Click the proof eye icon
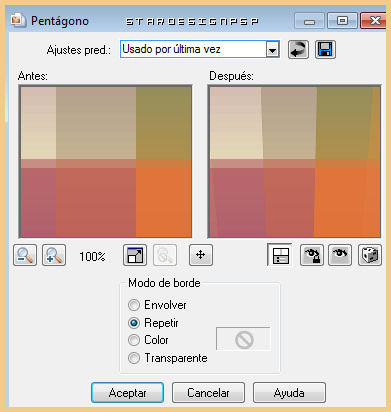The image size is (391, 412). coord(340,255)
